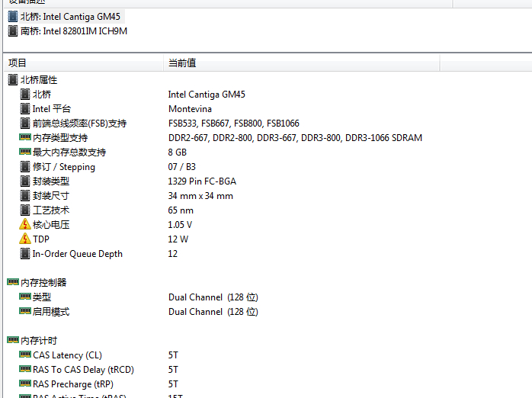
Task: Select the Dual Channel value in 启用模式 row
Action: point(213,312)
